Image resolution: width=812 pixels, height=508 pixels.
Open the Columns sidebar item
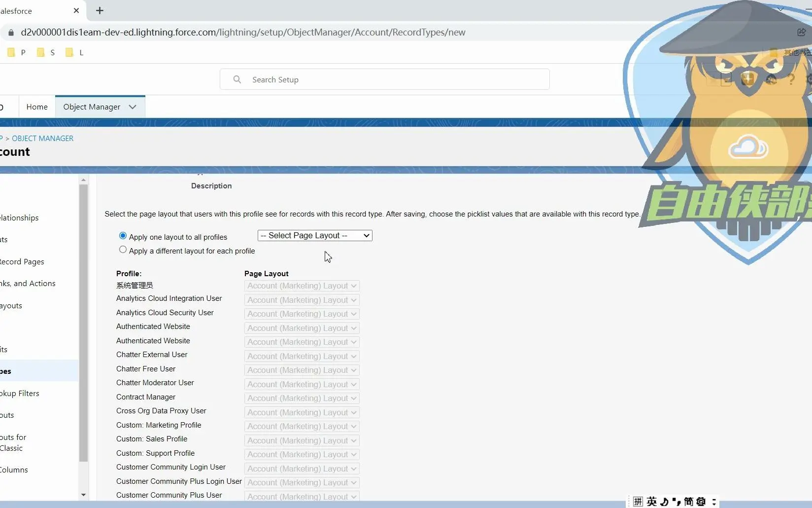coord(14,470)
